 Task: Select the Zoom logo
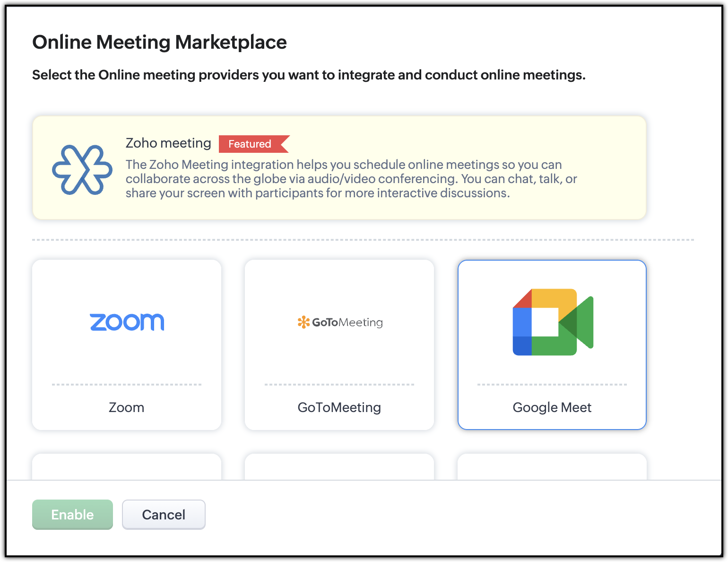(x=127, y=322)
